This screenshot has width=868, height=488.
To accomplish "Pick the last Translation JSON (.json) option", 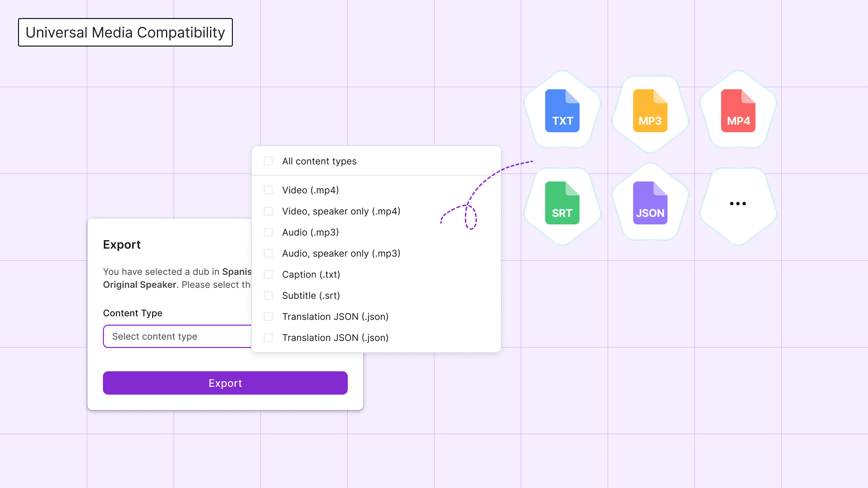I will coord(335,338).
